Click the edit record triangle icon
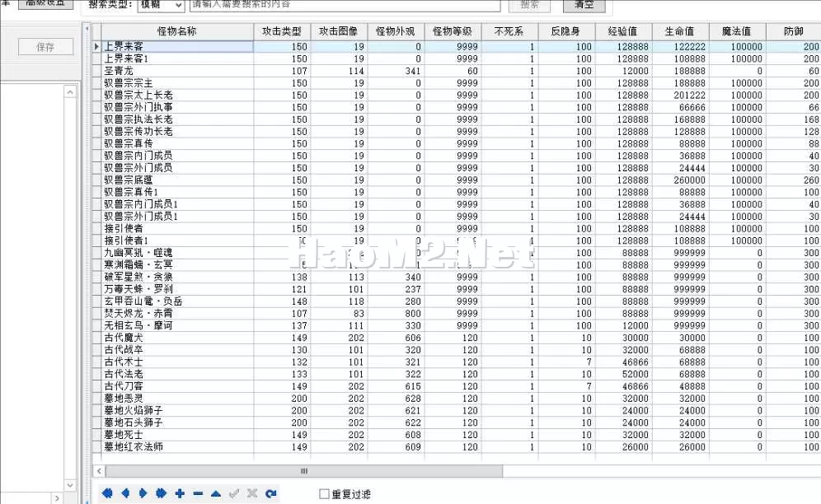This screenshot has height=504, width=821. click(216, 493)
